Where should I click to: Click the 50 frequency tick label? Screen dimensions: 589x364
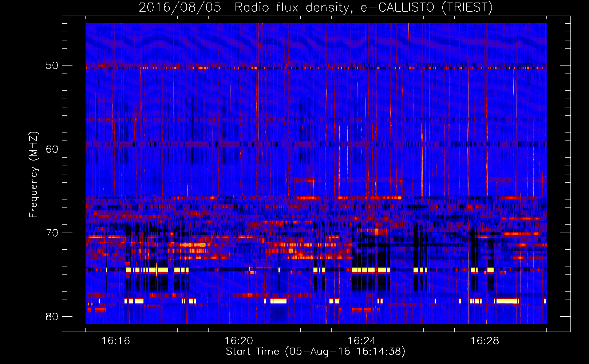pyautogui.click(x=52, y=66)
